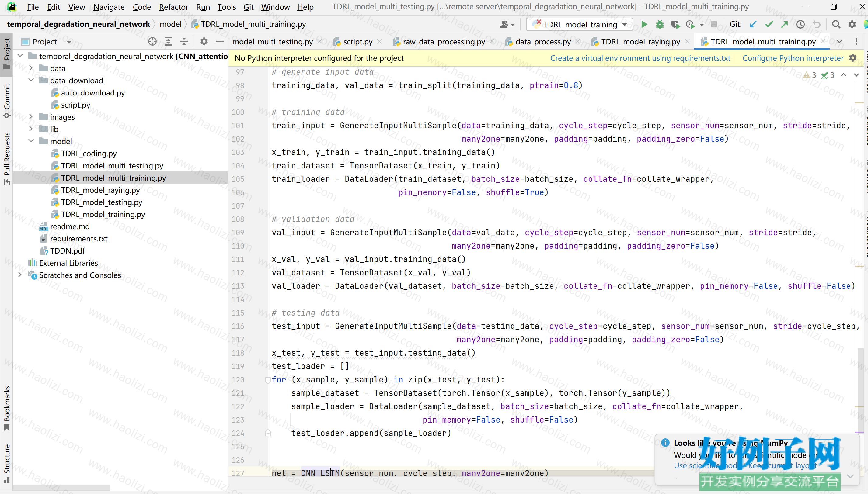The height and width of the screenshot is (494, 868).
Task: Jump to the next highlighted problem arrow
Action: click(856, 75)
